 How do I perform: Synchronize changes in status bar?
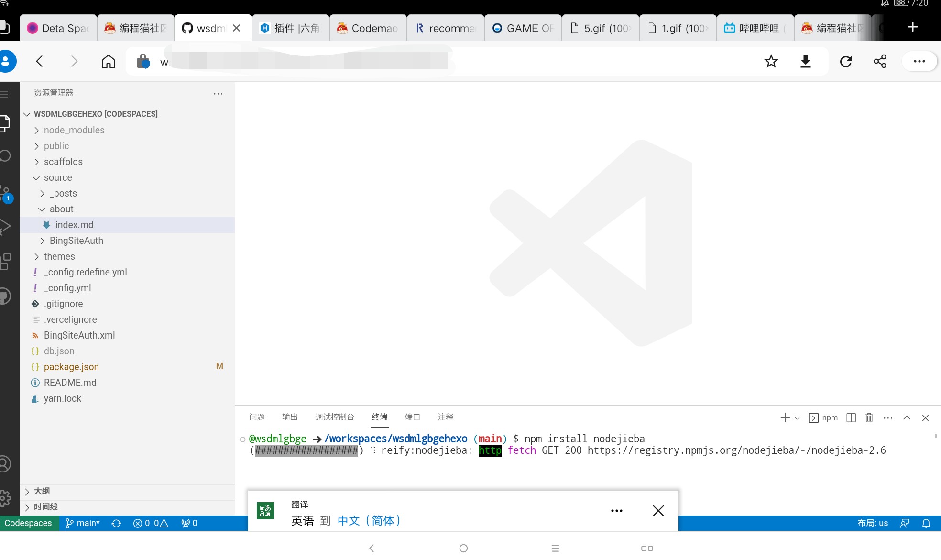point(116,523)
